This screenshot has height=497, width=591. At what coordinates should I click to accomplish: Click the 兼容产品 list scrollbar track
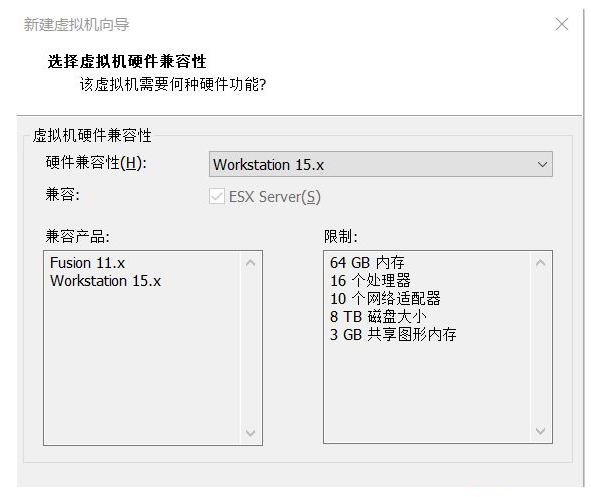(x=250, y=347)
